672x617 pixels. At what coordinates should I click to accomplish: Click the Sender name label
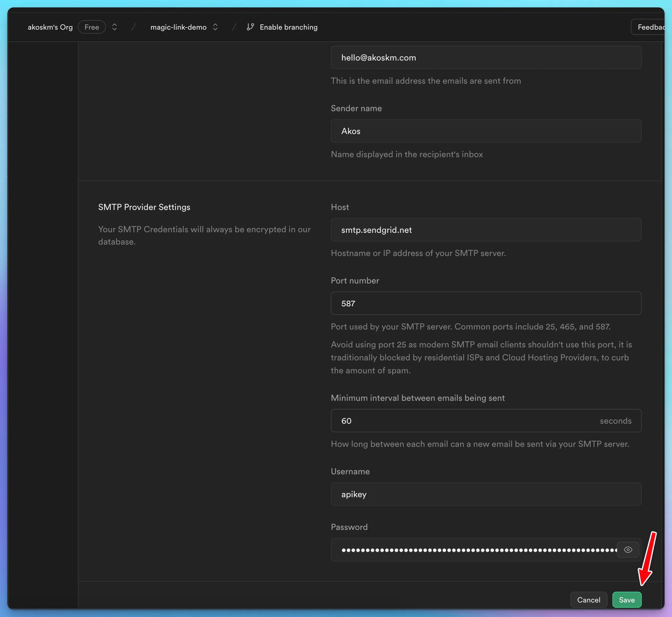(356, 108)
